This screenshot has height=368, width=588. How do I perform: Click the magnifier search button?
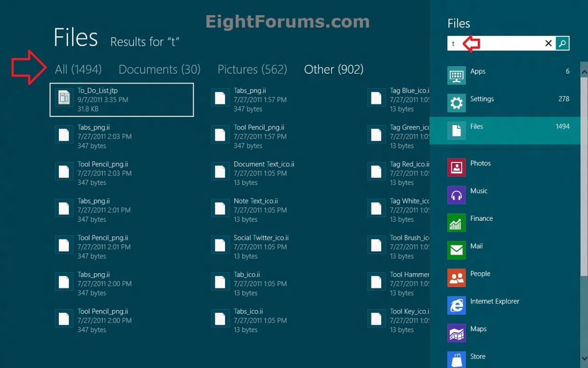(x=563, y=43)
